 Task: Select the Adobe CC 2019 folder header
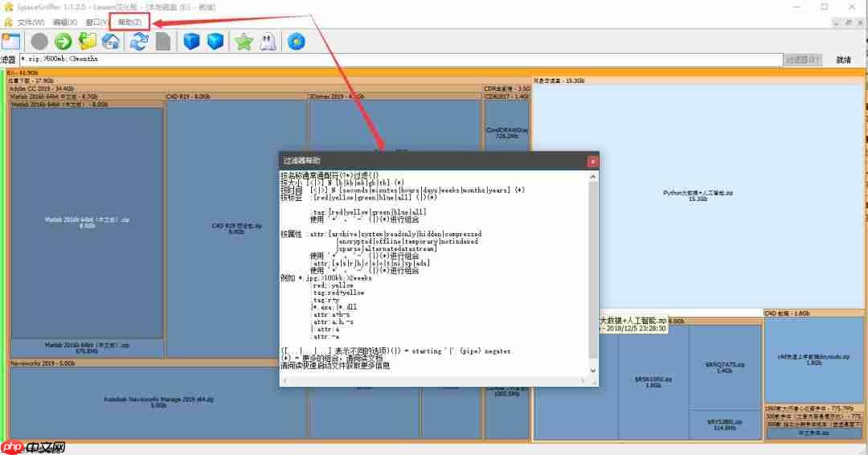[246, 88]
